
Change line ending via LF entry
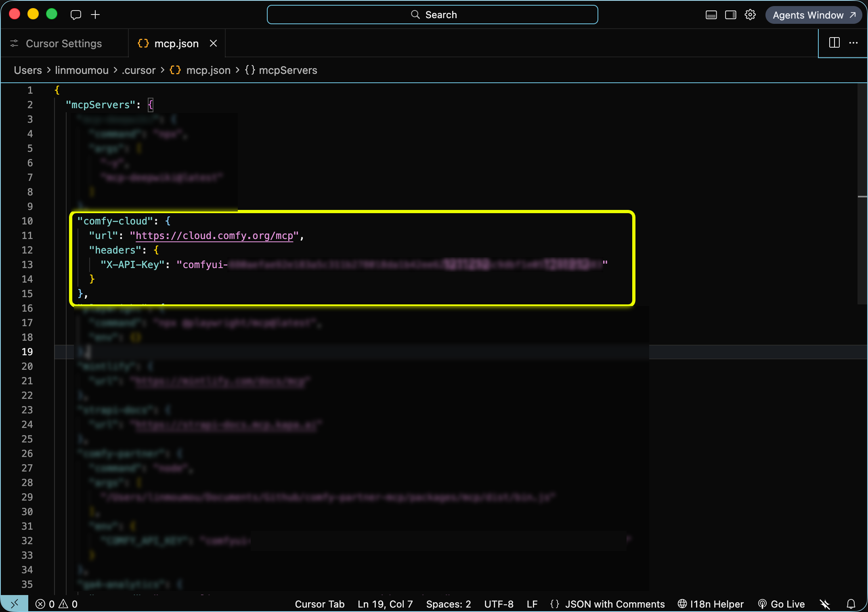532,604
